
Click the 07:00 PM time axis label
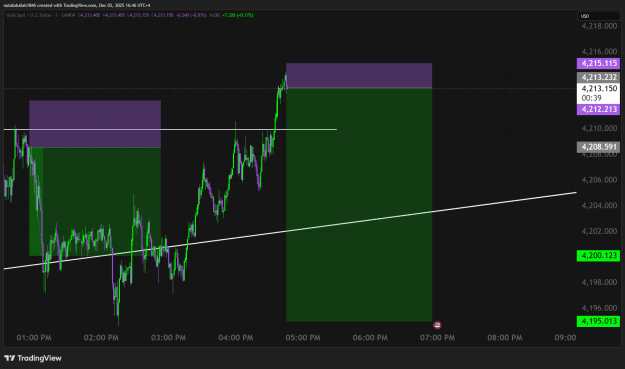(x=437, y=338)
